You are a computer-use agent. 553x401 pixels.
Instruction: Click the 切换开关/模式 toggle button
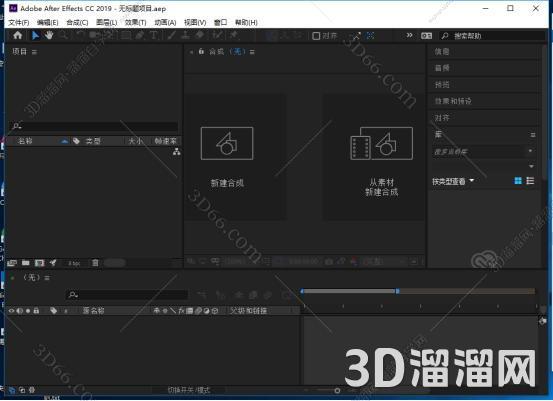[189, 390]
